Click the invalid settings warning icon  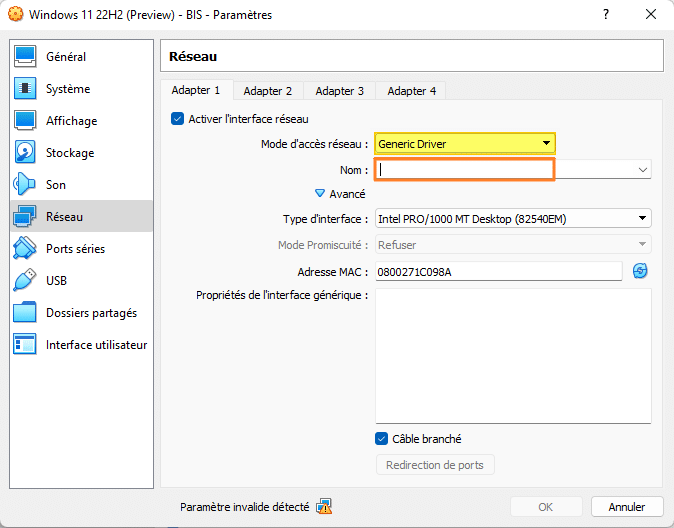pyautogui.click(x=324, y=506)
